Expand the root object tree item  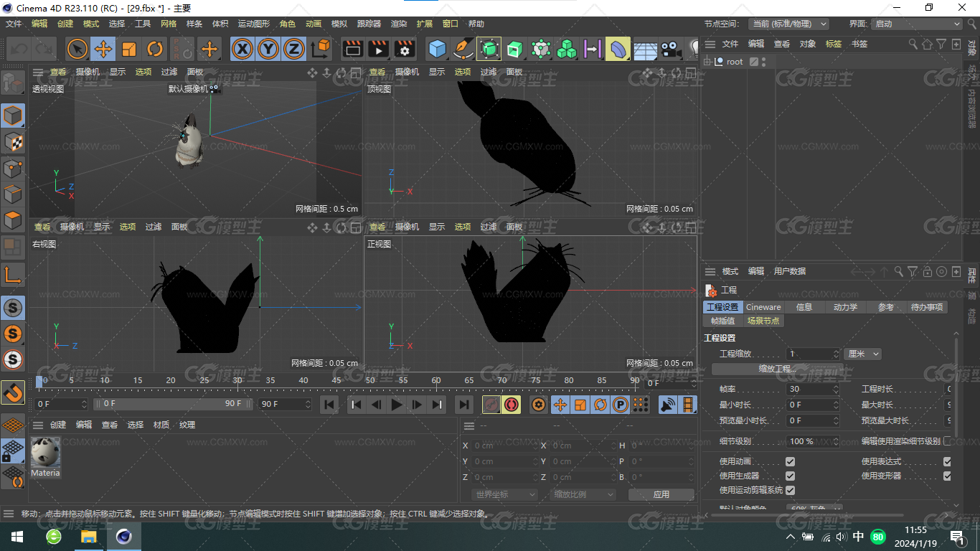707,62
